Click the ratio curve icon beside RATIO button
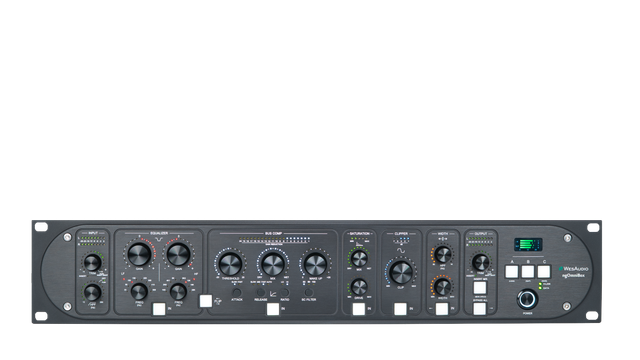The width and height of the screenshot is (640, 360). 273,293
